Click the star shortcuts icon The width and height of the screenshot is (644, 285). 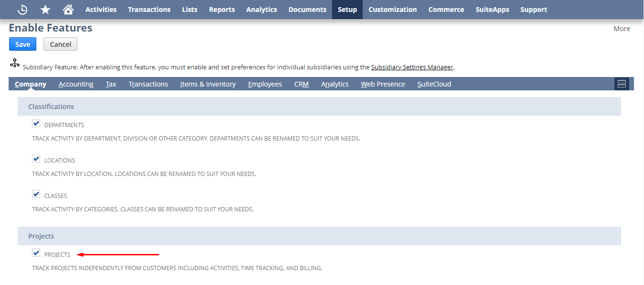pyautogui.click(x=45, y=9)
